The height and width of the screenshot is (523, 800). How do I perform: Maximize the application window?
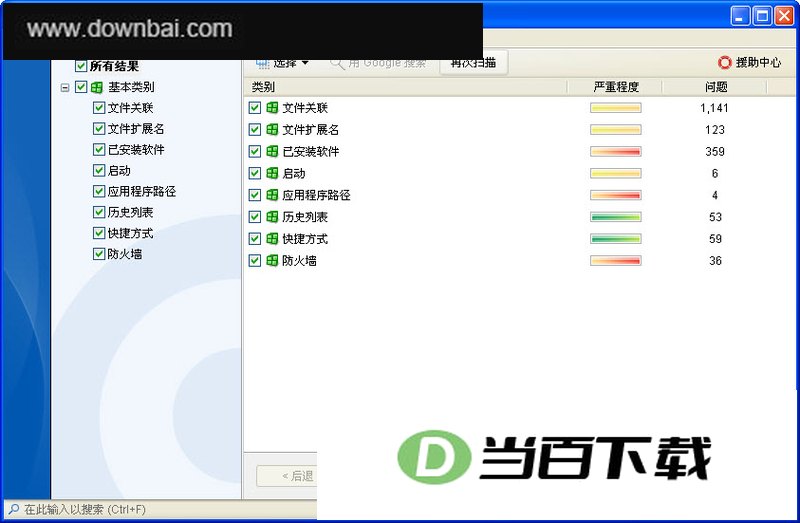(x=762, y=16)
